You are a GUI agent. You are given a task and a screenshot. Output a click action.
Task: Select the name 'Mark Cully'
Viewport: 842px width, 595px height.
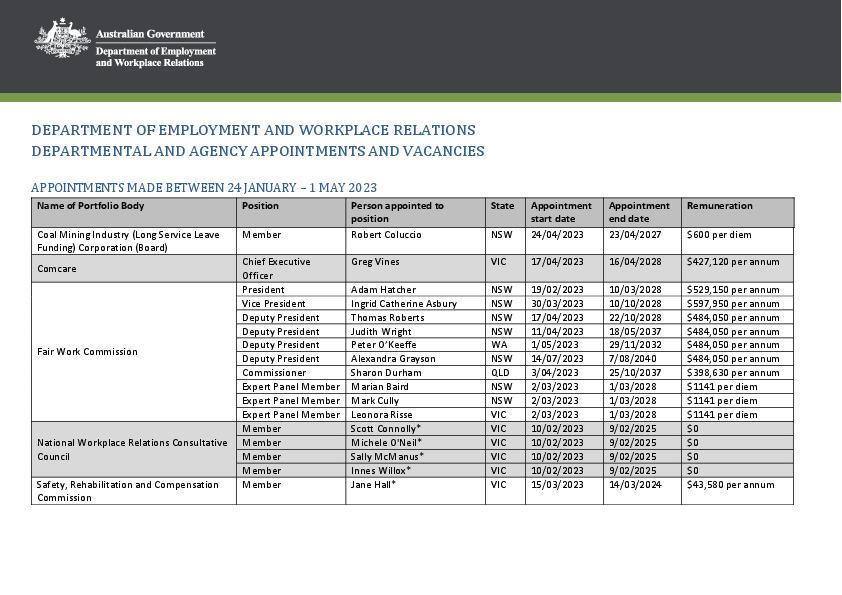click(375, 401)
